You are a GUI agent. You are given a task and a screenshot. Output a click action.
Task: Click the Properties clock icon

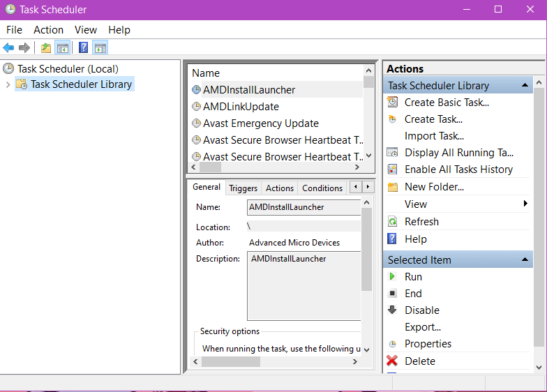392,344
